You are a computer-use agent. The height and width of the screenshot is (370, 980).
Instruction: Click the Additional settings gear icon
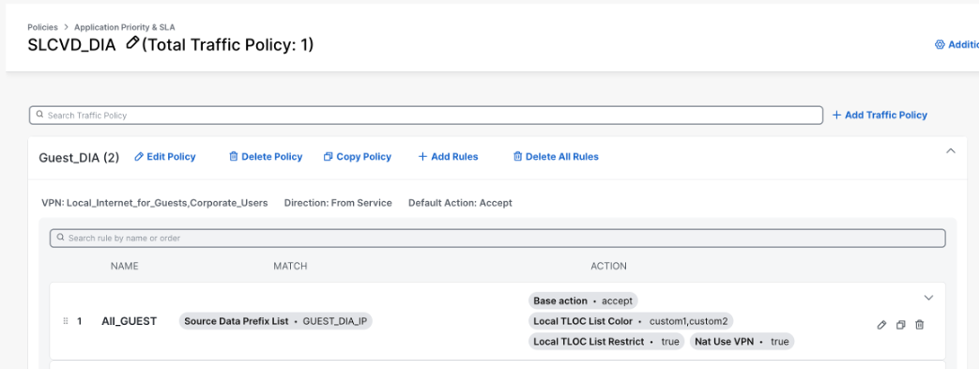(940, 44)
